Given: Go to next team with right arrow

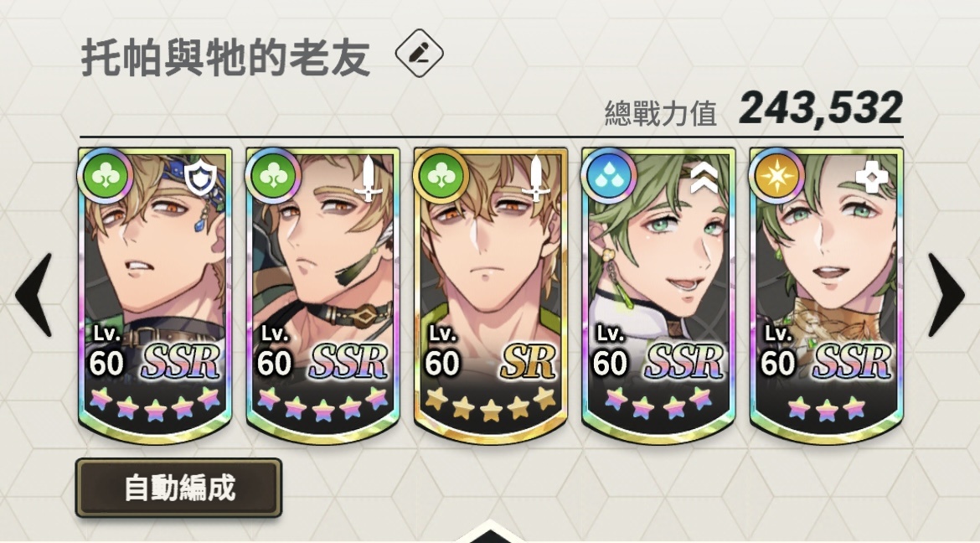Looking at the screenshot, I should click(946, 295).
